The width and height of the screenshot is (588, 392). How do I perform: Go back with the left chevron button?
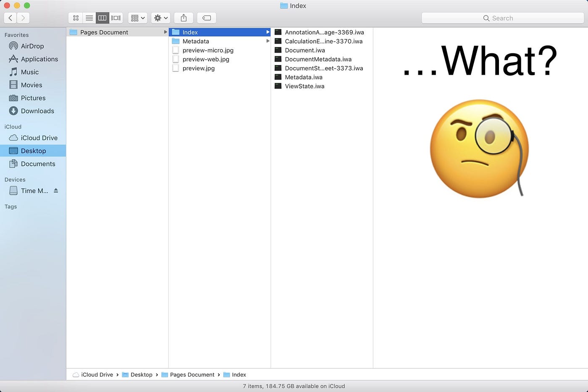click(x=10, y=18)
